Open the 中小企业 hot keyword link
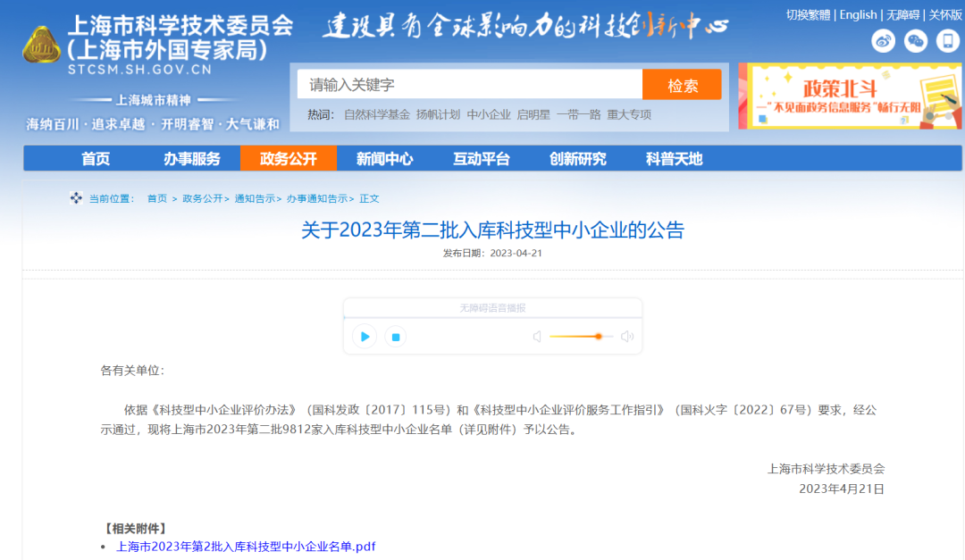This screenshot has height=560, width=965. pyautogui.click(x=488, y=114)
